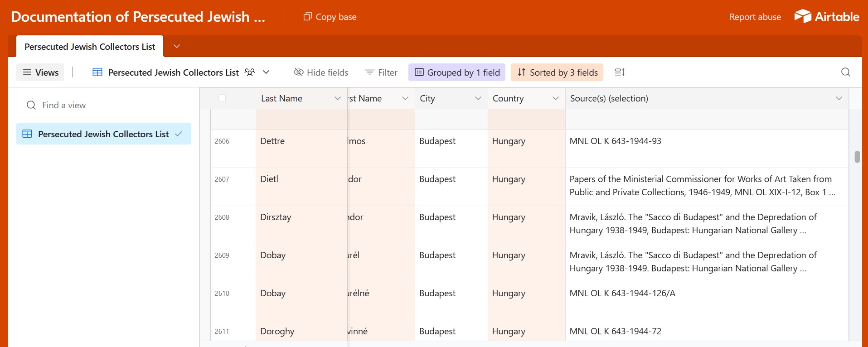
Task: Click Sorted by 3 fields button
Action: pos(557,72)
